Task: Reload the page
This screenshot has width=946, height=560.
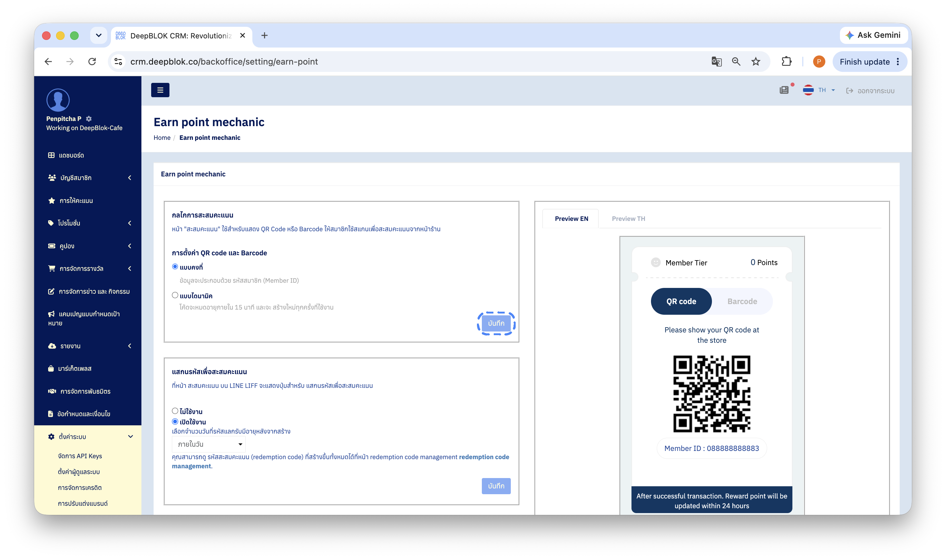Action: (92, 62)
